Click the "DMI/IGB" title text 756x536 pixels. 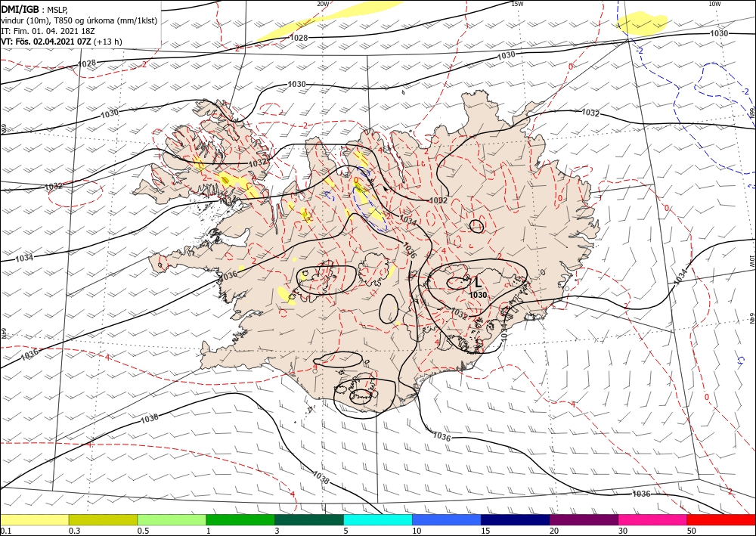(20, 9)
